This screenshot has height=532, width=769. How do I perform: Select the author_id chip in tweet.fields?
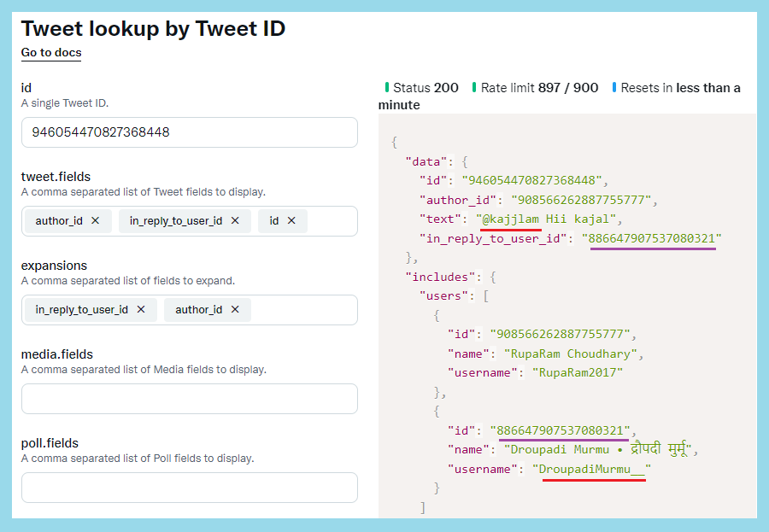[x=59, y=220]
